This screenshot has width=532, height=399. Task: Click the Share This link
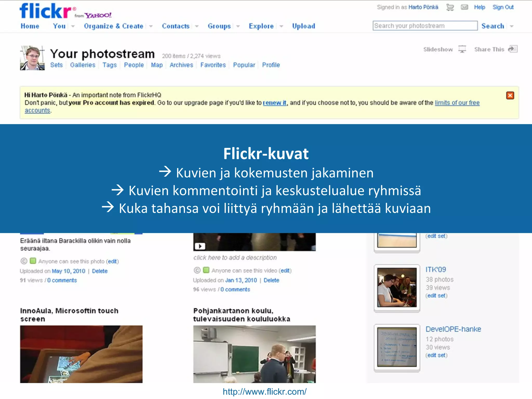tap(489, 49)
